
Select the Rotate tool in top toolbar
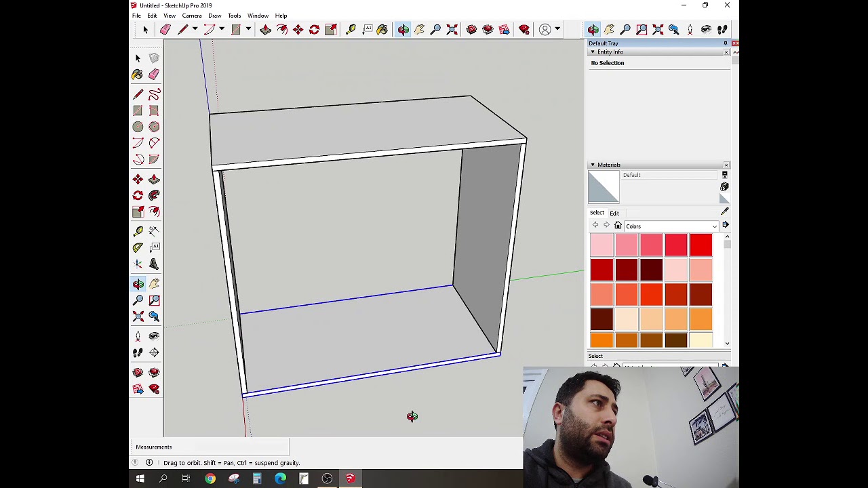point(314,29)
